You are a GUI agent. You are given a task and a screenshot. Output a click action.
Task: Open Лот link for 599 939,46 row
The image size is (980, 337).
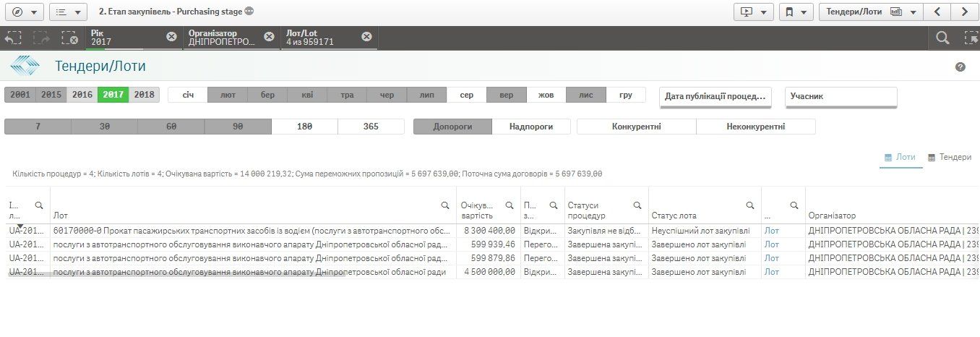pyautogui.click(x=771, y=244)
